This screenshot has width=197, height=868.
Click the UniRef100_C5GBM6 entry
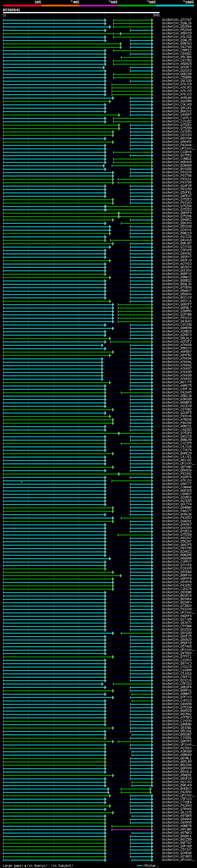click(177, 78)
